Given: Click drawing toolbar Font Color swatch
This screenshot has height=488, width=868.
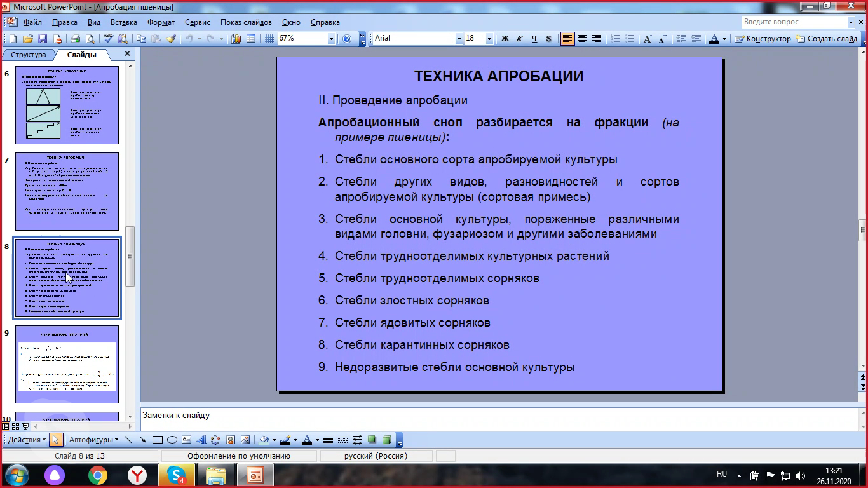Looking at the screenshot, I should tap(307, 440).
